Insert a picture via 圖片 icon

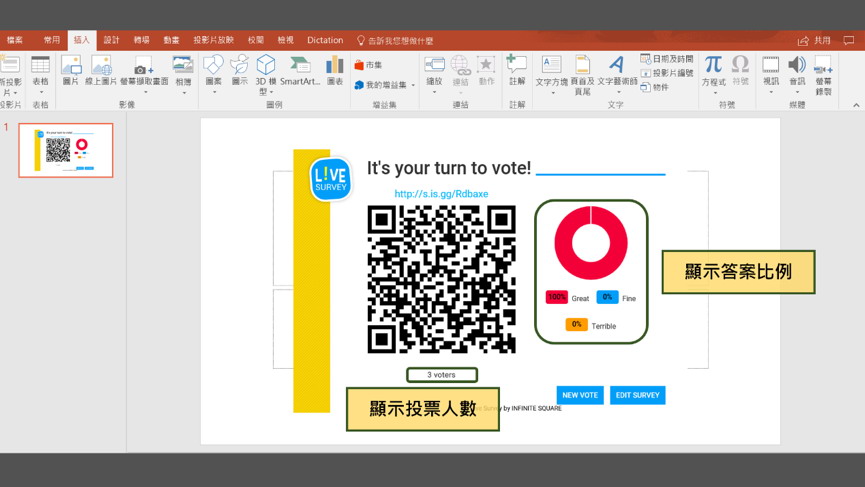coord(71,65)
